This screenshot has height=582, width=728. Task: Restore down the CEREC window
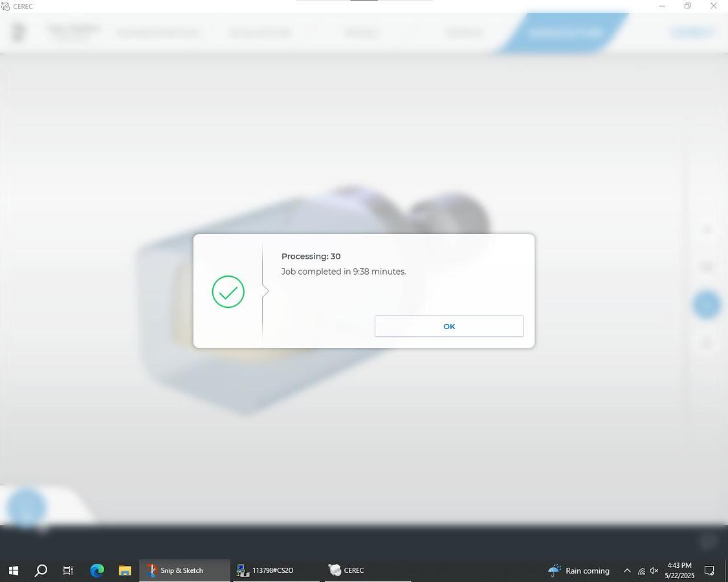(x=687, y=6)
